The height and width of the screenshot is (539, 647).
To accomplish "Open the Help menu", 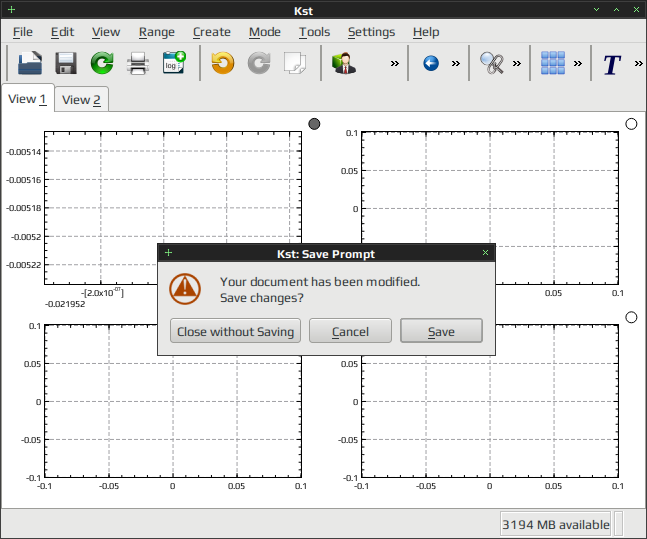I will [426, 32].
